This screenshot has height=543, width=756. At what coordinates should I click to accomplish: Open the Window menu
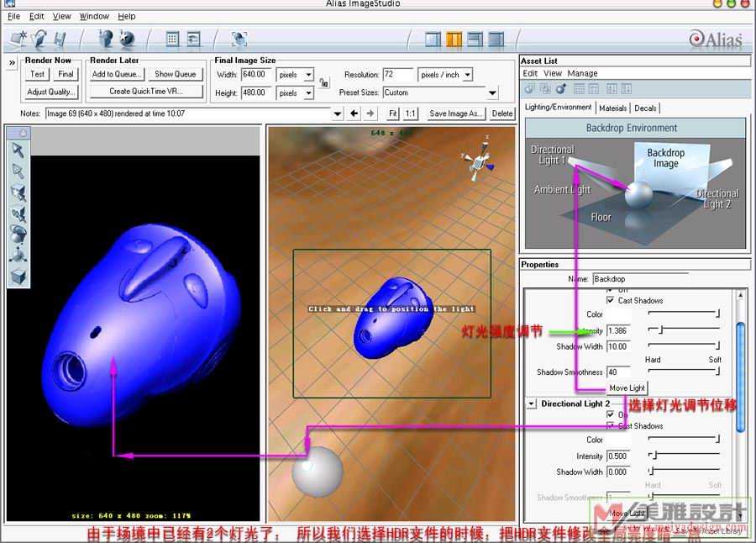click(x=94, y=17)
